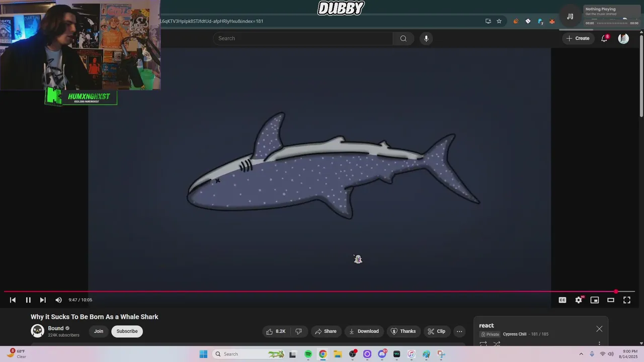Click the magnifier search button
644x362 pixels.
click(404, 38)
